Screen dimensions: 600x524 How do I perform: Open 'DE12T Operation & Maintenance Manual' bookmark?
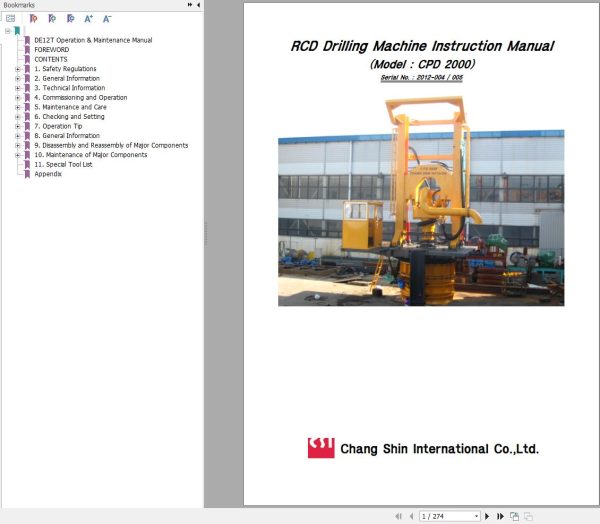[x=93, y=40]
